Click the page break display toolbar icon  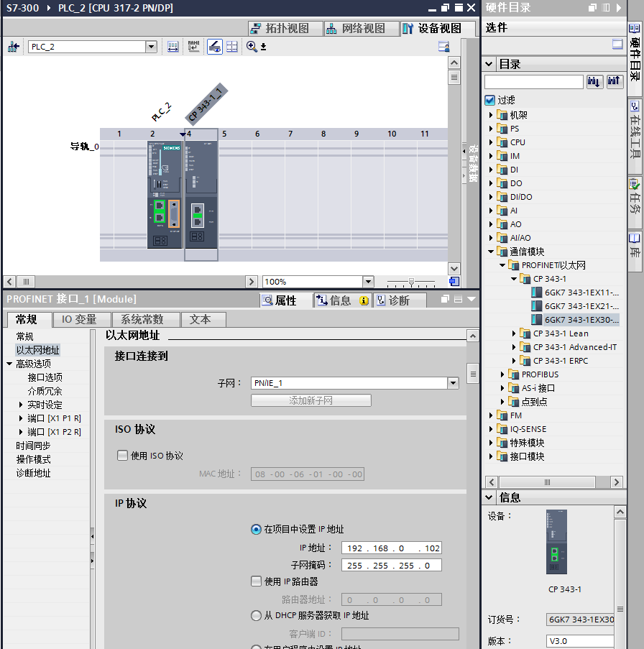coord(232,47)
